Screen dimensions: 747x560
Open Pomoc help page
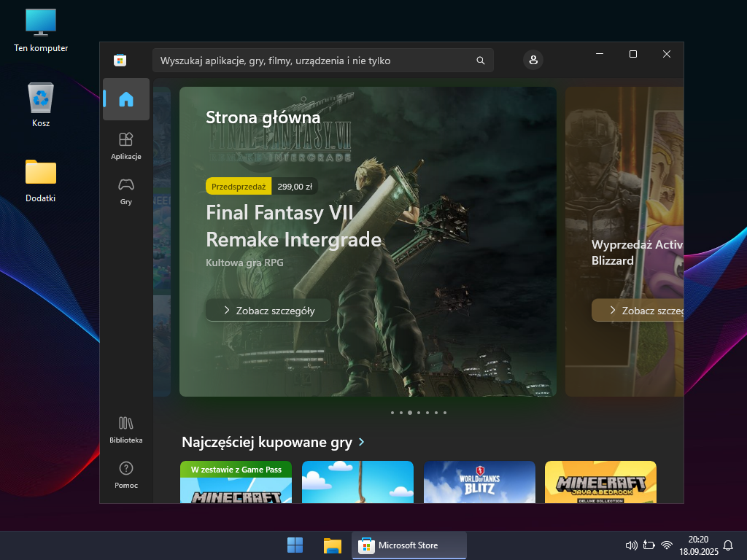pyautogui.click(x=126, y=474)
